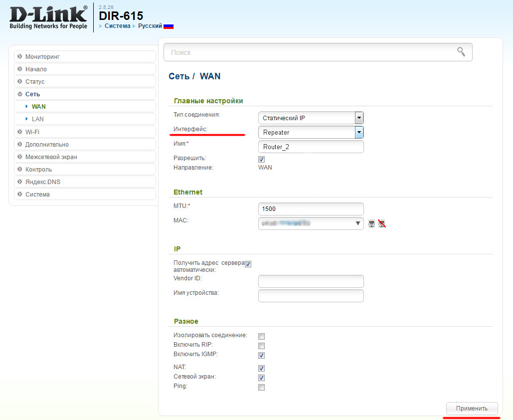This screenshot has width=513, height=420.
Task: Enable Включить RIP checkbox
Action: tap(261, 346)
